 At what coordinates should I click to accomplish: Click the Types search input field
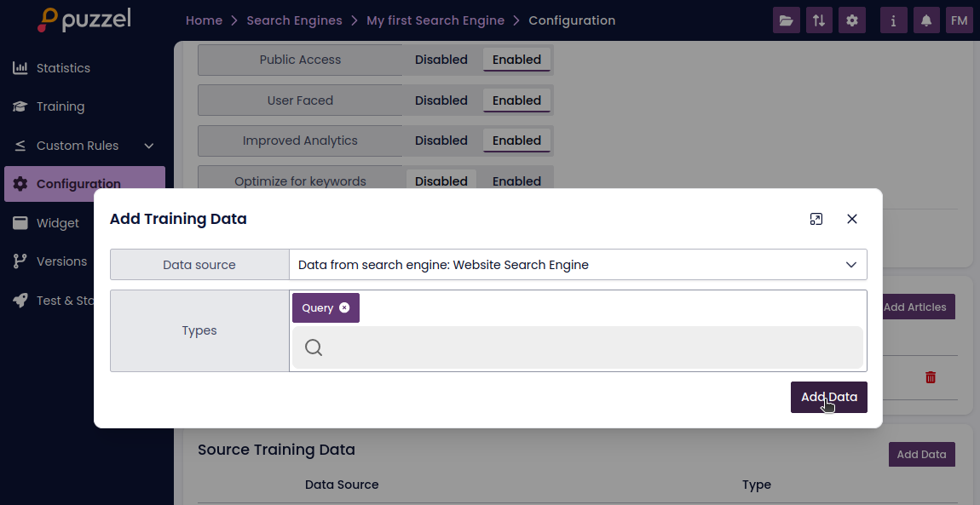pyautogui.click(x=588, y=347)
